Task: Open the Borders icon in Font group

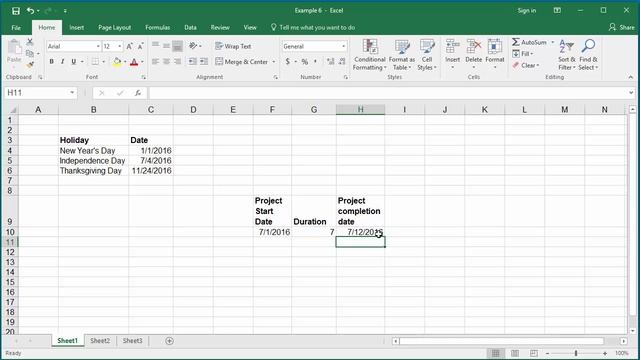Action: pos(95,62)
